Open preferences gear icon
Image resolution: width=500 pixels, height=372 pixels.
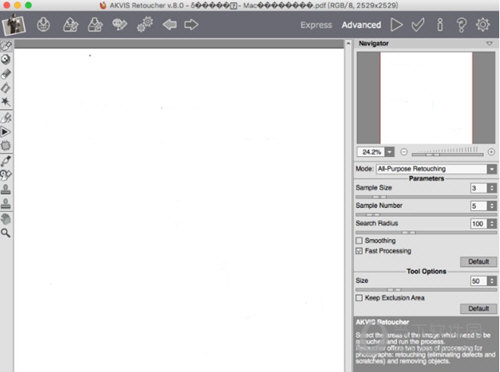483,25
